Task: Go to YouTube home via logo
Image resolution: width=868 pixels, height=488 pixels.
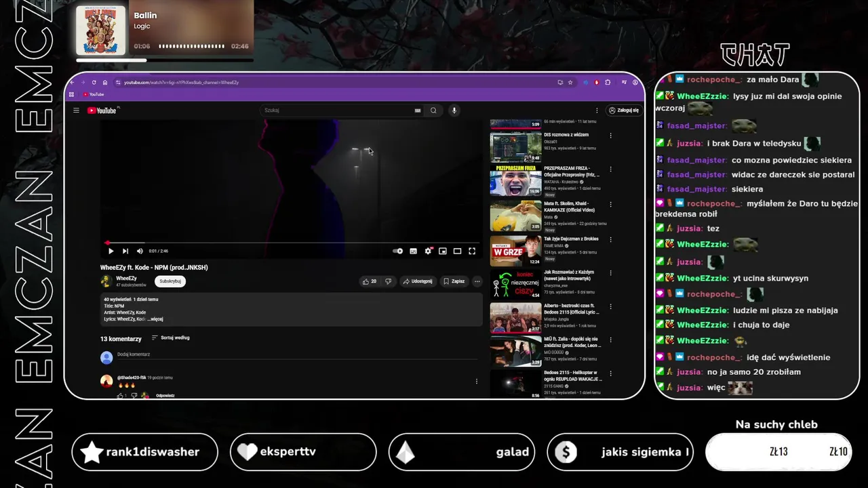Action: [x=102, y=110]
